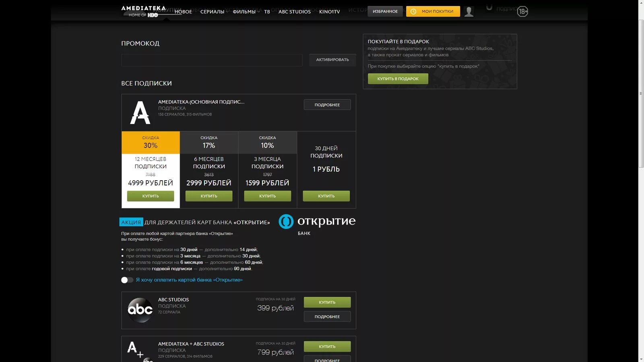
Task: Click the 'ABC Studios' subscription title
Action: click(173, 300)
